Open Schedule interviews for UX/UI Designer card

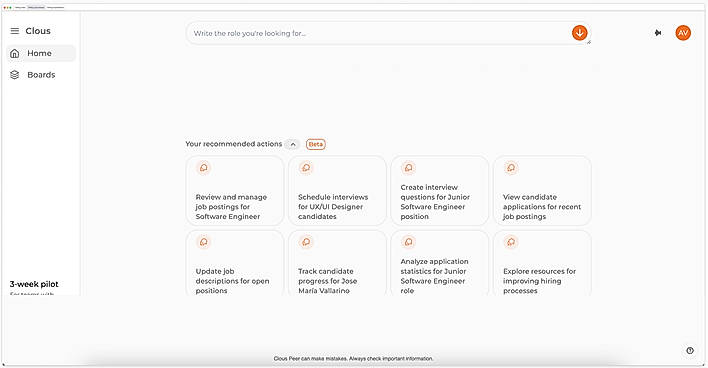pos(337,191)
